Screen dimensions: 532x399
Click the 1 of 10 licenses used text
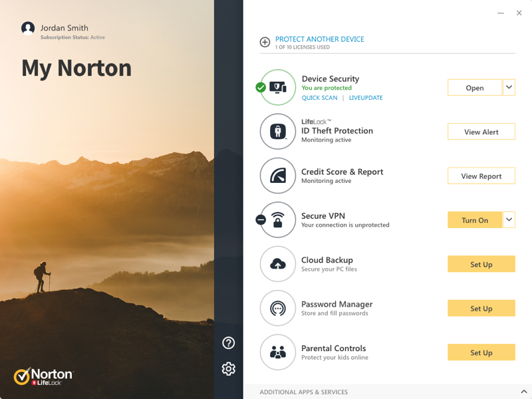pyautogui.click(x=303, y=47)
